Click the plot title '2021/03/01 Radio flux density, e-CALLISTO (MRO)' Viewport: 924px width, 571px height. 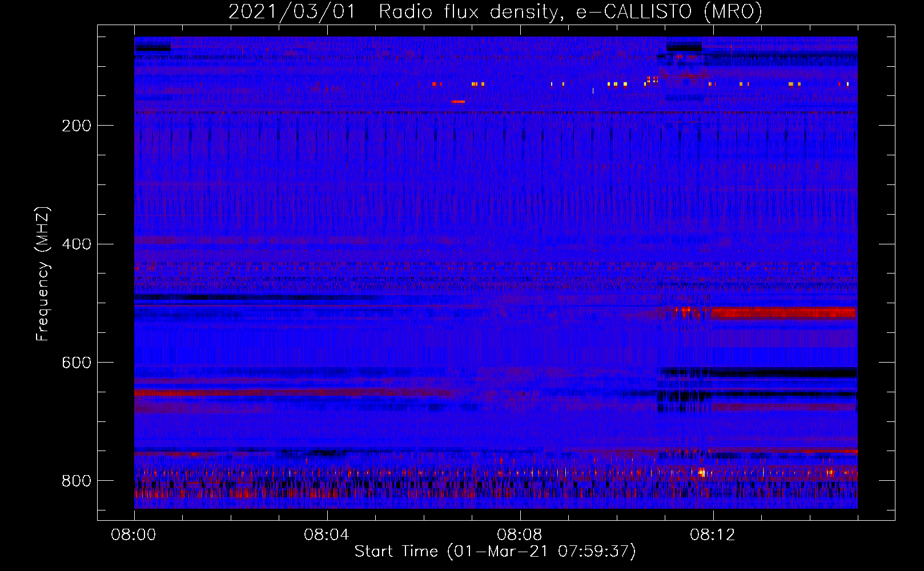495,12
